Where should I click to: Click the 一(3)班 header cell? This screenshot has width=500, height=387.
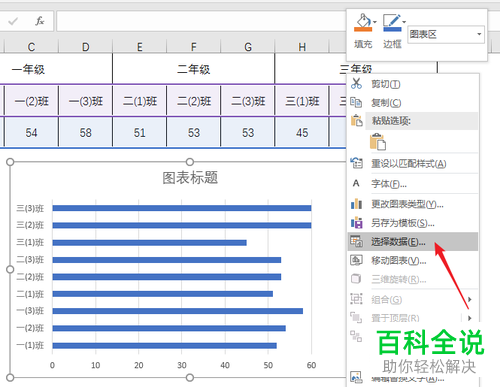(x=86, y=101)
